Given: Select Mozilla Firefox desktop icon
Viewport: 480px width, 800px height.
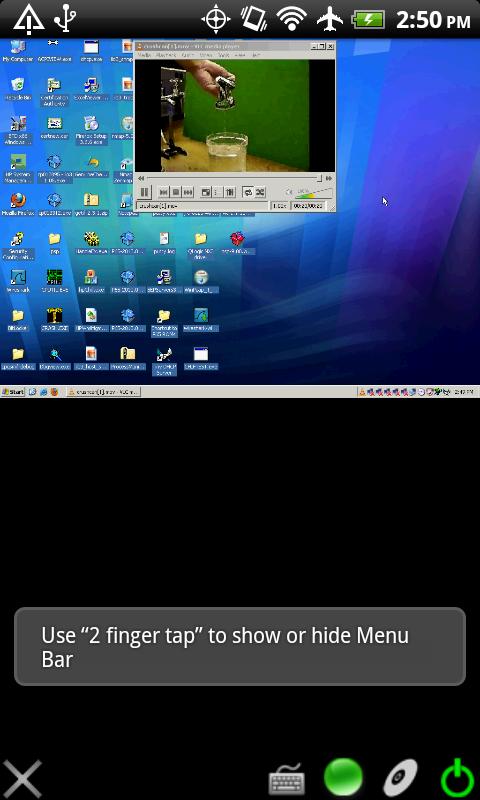Looking at the screenshot, I should 18,204.
